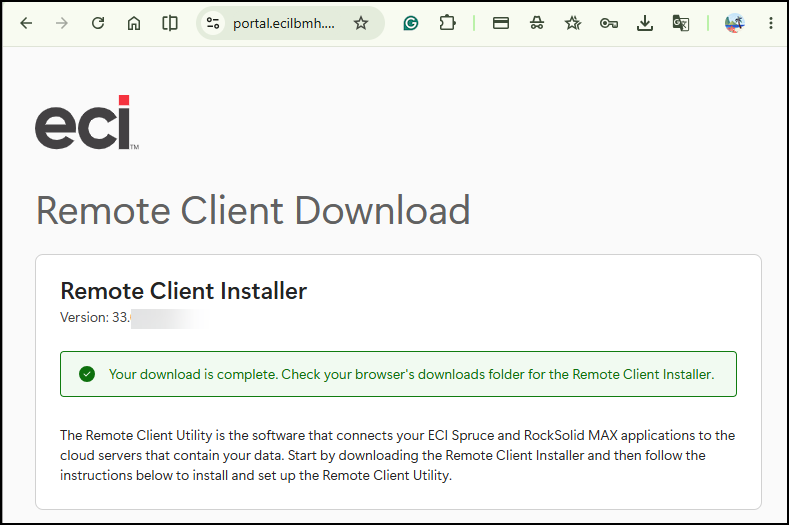This screenshot has height=525, width=789.
Task: Click the Remote Client Utility description paragraph
Action: pos(398,455)
